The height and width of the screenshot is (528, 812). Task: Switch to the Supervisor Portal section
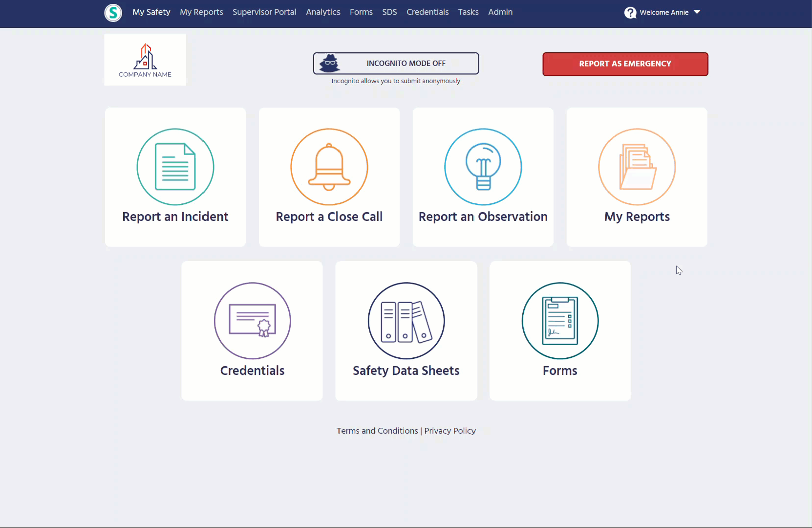(264, 12)
